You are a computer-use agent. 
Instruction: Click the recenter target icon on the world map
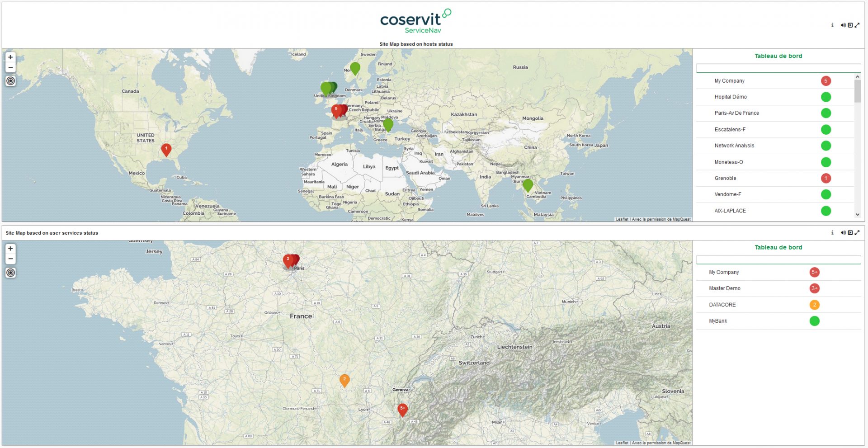(x=10, y=81)
